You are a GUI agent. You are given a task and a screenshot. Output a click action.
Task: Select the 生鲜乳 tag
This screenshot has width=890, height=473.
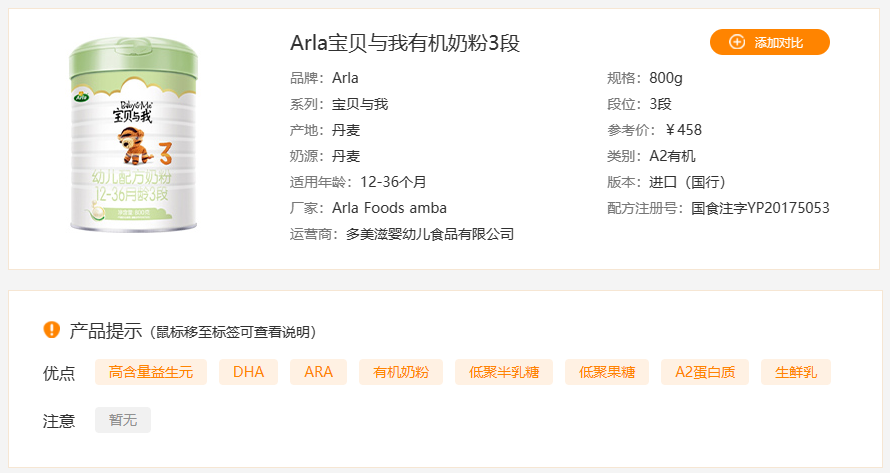pyautogui.click(x=796, y=372)
